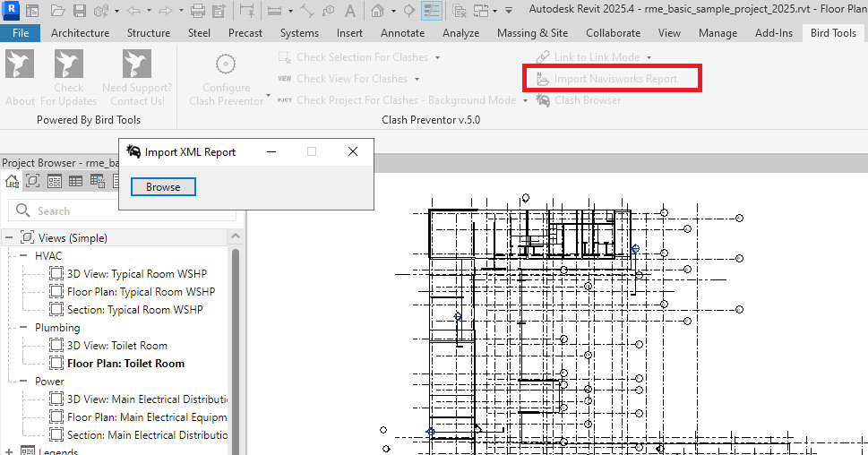Switch to the Annotate ribbon tab
Image resolution: width=868 pixels, height=455 pixels.
click(402, 32)
